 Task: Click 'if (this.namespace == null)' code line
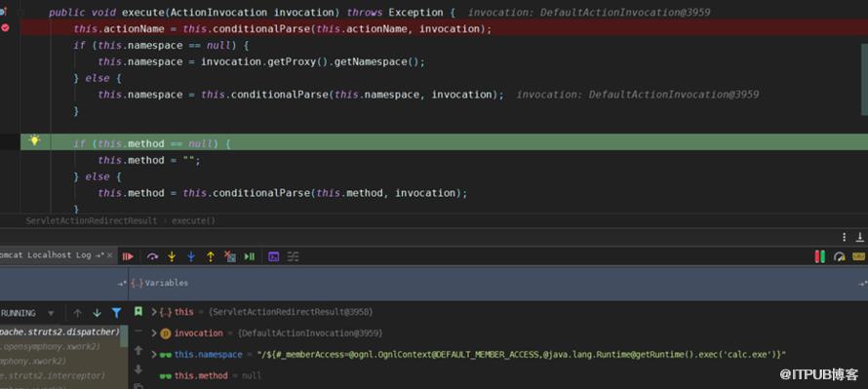162,46
